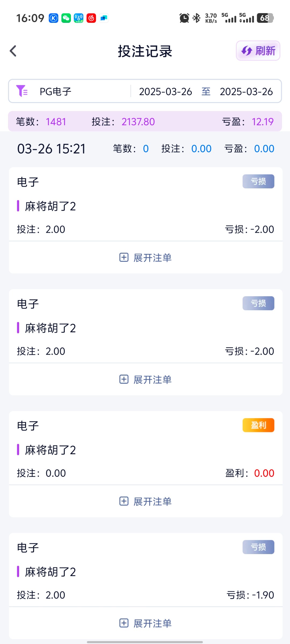Tap the battery level indicator
The image size is (290, 644).
(x=265, y=18)
